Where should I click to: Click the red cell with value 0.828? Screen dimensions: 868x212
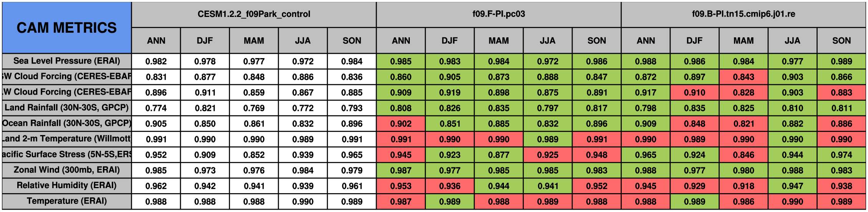(743, 93)
